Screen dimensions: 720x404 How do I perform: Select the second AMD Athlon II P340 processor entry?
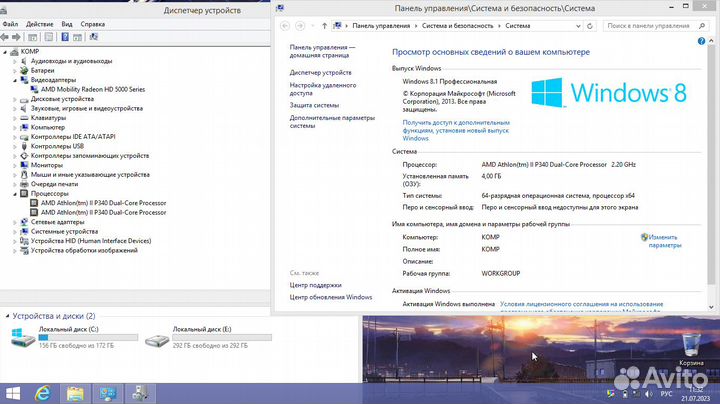[x=103, y=213]
